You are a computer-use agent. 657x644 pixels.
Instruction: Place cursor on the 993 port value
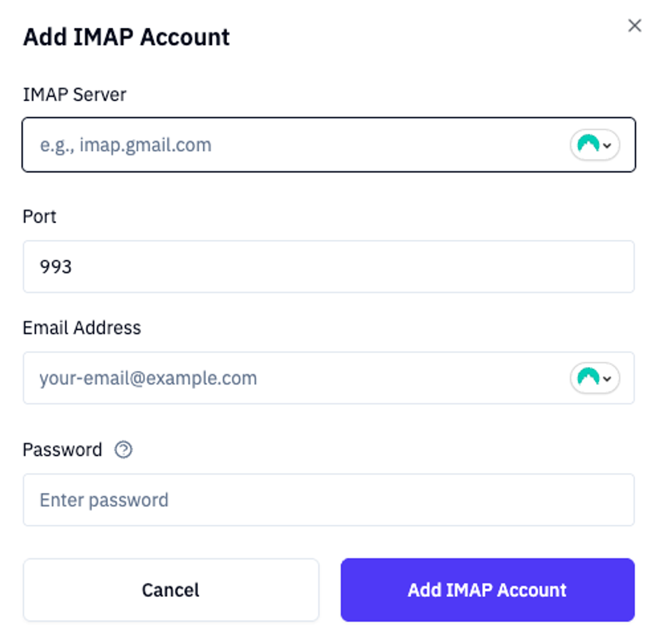[56, 267]
